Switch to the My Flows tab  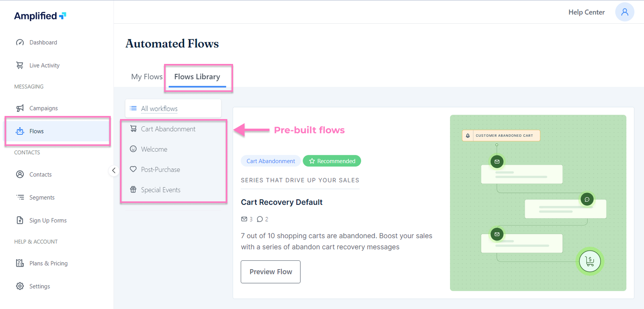(147, 77)
